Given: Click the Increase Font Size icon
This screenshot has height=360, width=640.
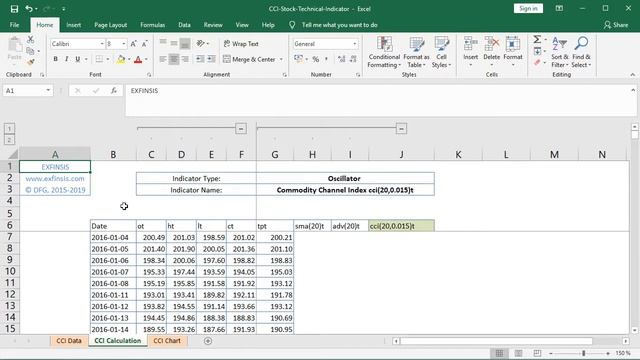Looking at the screenshot, I should tap(133, 44).
